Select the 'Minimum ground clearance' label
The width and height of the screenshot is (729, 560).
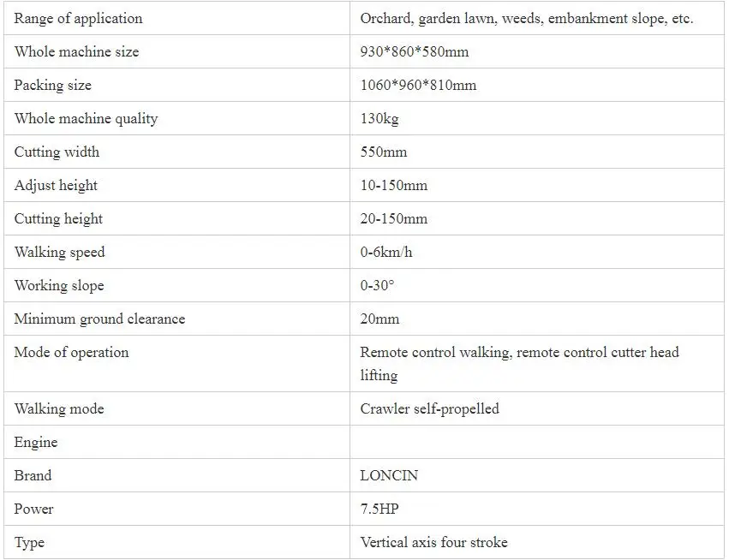coord(99,319)
